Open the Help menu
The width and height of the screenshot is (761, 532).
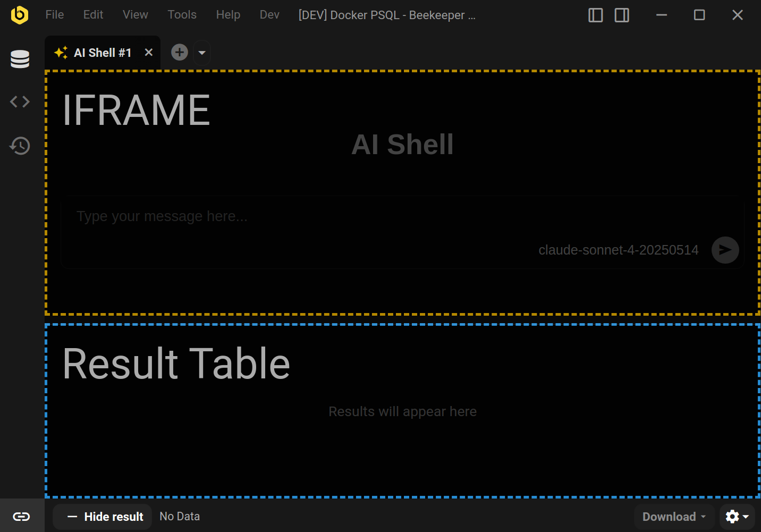pos(228,15)
